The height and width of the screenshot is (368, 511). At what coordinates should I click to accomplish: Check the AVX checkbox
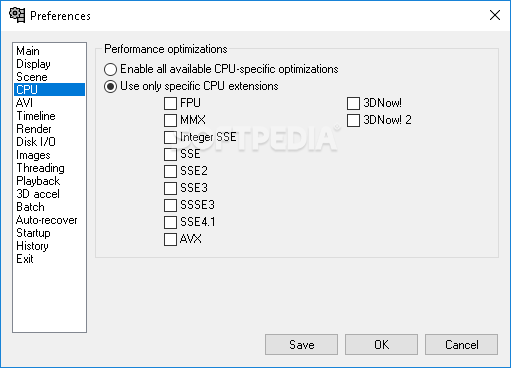tap(170, 239)
